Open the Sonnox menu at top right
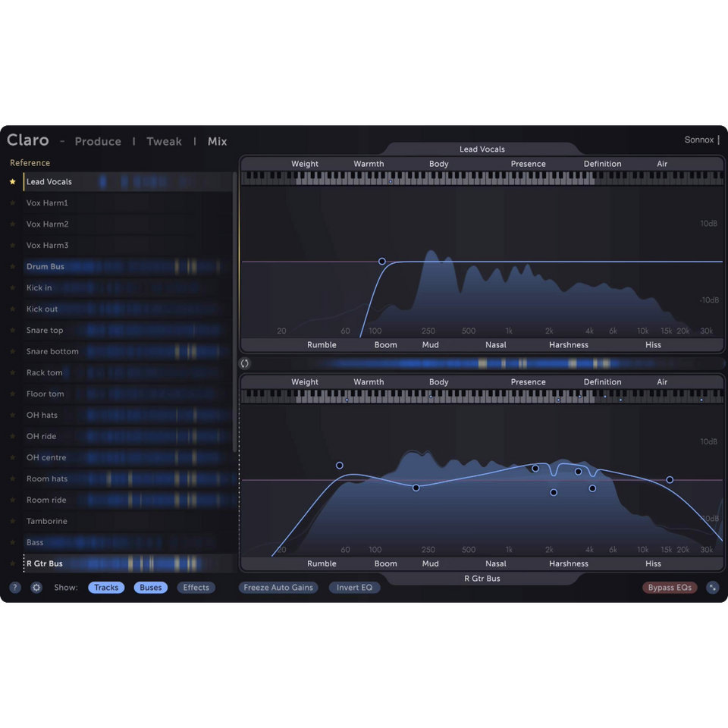The height and width of the screenshot is (728, 728). click(702, 140)
